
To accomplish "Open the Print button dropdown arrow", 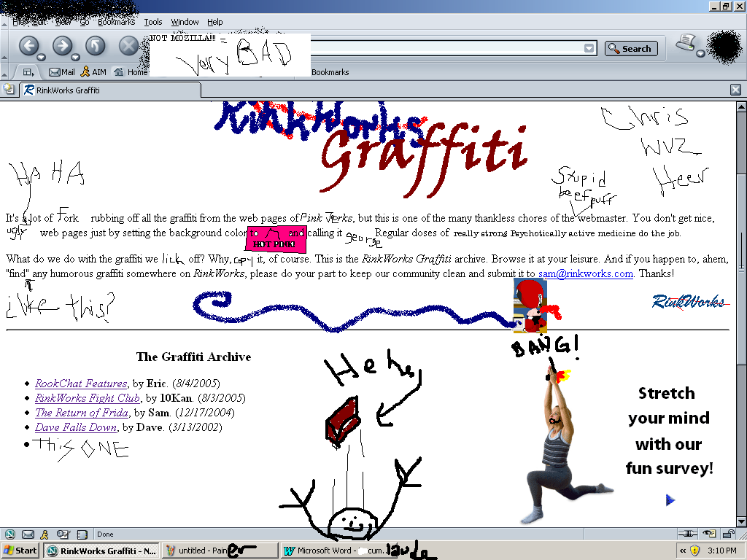I will 700,53.
